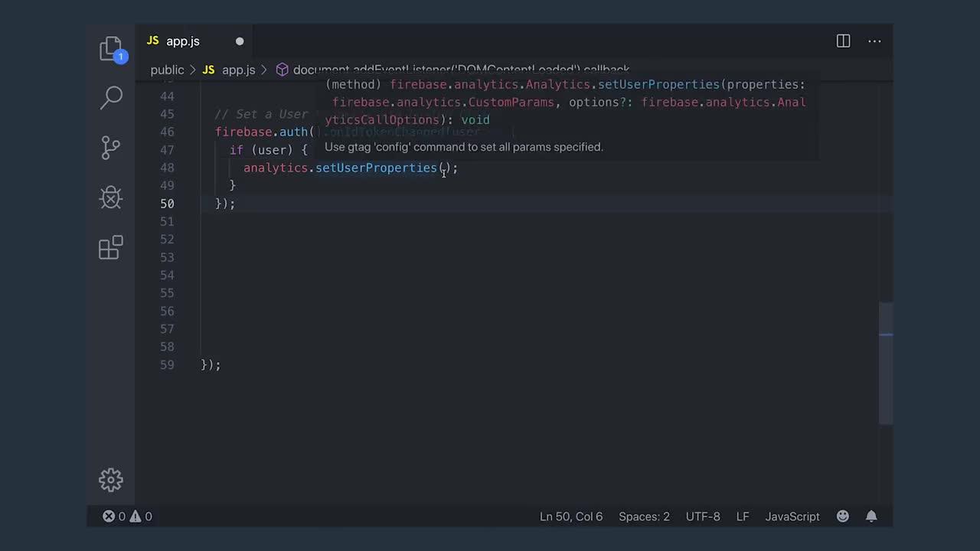Image resolution: width=980 pixels, height=551 pixels.
Task: Split the editor to the right
Action: click(x=843, y=41)
